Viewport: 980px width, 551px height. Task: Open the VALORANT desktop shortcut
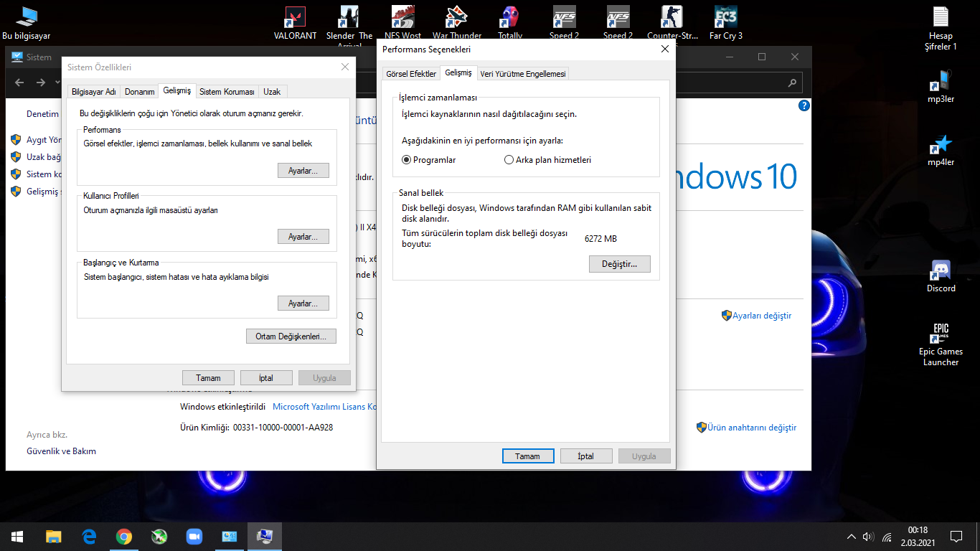[x=295, y=22]
